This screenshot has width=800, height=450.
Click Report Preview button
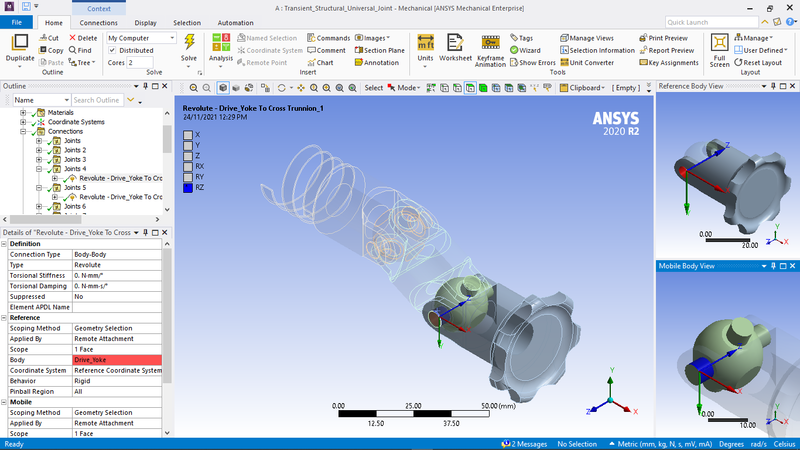667,51
